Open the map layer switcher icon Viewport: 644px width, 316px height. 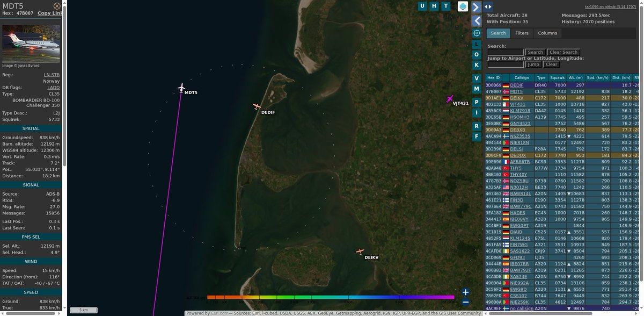[463, 6]
